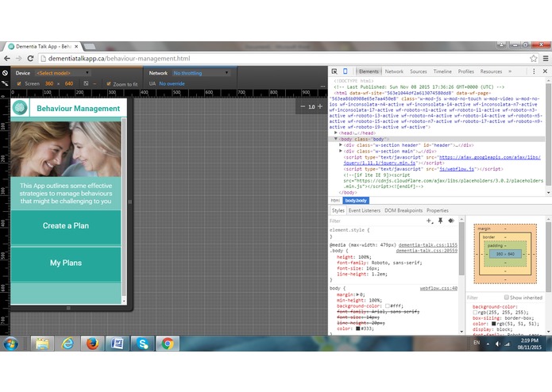Open the Windows Start button
The image size is (552, 392).
point(10,344)
